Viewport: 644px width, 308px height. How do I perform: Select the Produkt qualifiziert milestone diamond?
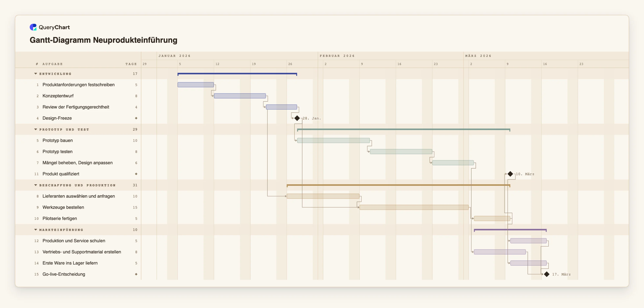click(x=510, y=174)
